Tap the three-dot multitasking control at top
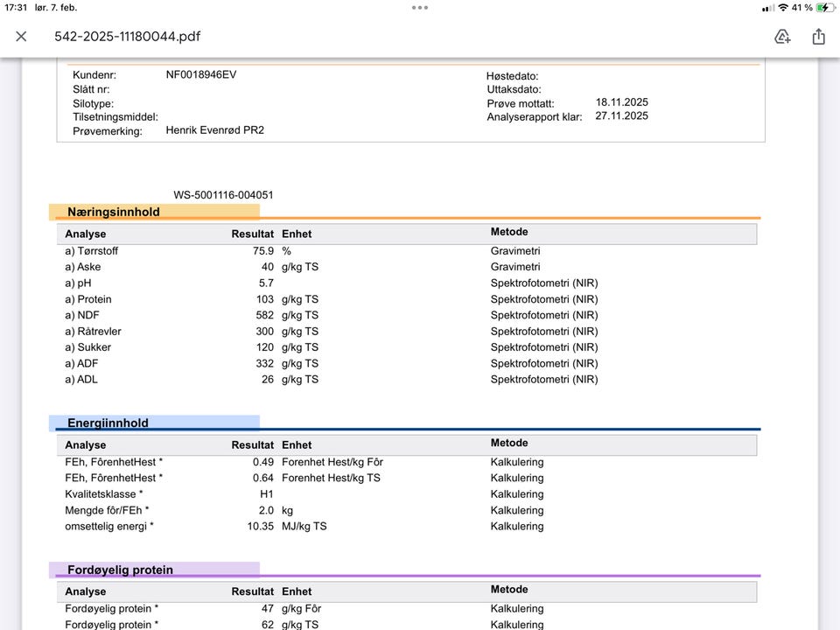This screenshot has width=840, height=630. [x=420, y=8]
